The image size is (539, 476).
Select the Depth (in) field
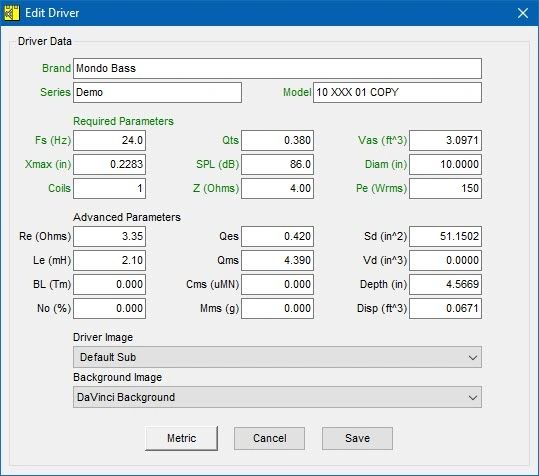click(x=446, y=284)
